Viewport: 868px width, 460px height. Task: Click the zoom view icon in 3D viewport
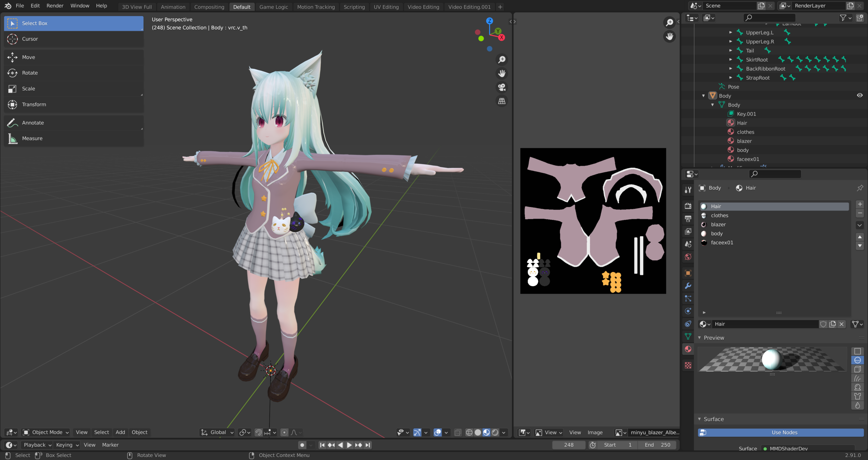pos(502,60)
